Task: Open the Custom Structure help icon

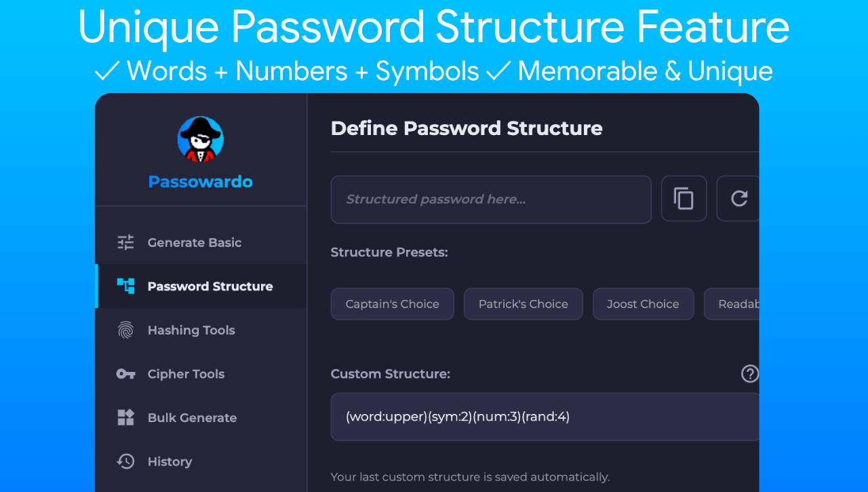Action: 749,374
